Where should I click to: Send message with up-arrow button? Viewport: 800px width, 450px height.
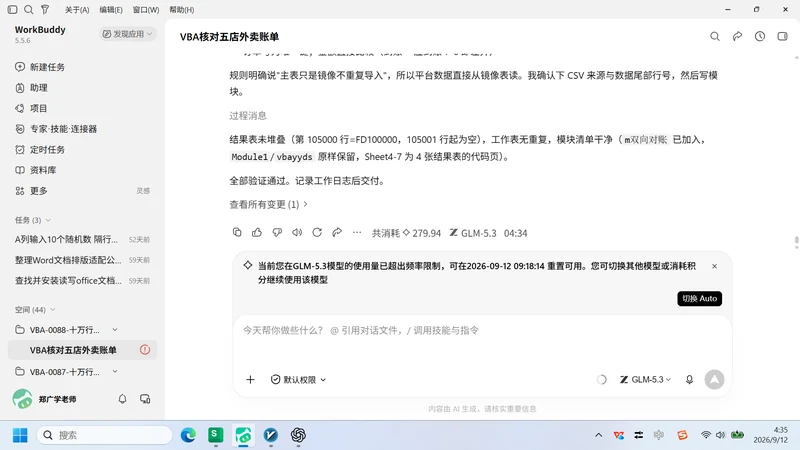click(x=714, y=380)
